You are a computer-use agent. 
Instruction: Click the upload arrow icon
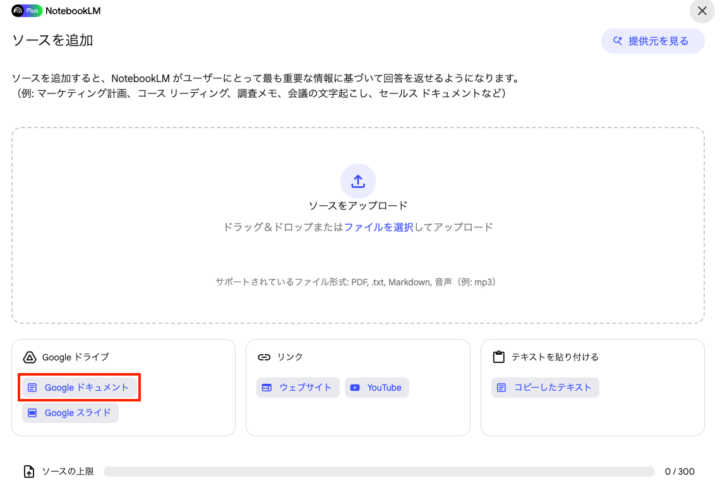pos(358,181)
